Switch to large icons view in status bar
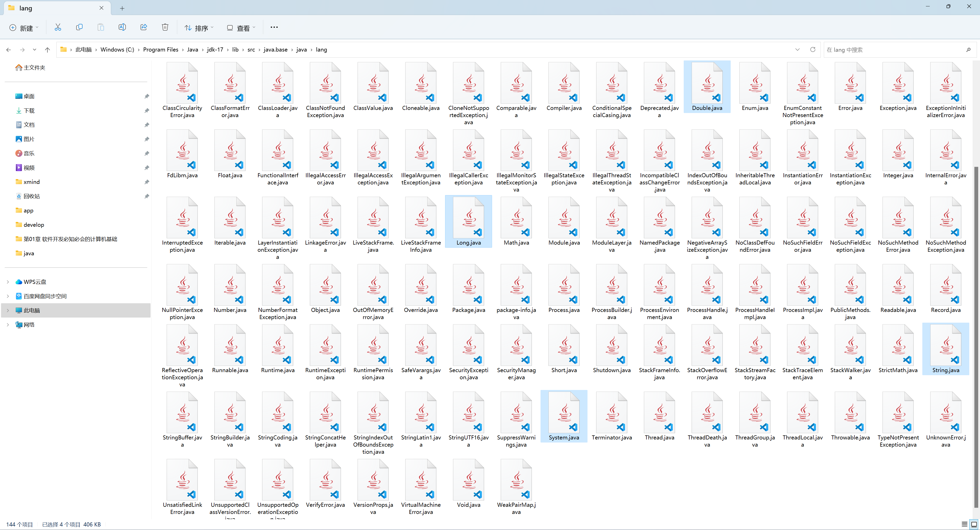 pos(974,524)
